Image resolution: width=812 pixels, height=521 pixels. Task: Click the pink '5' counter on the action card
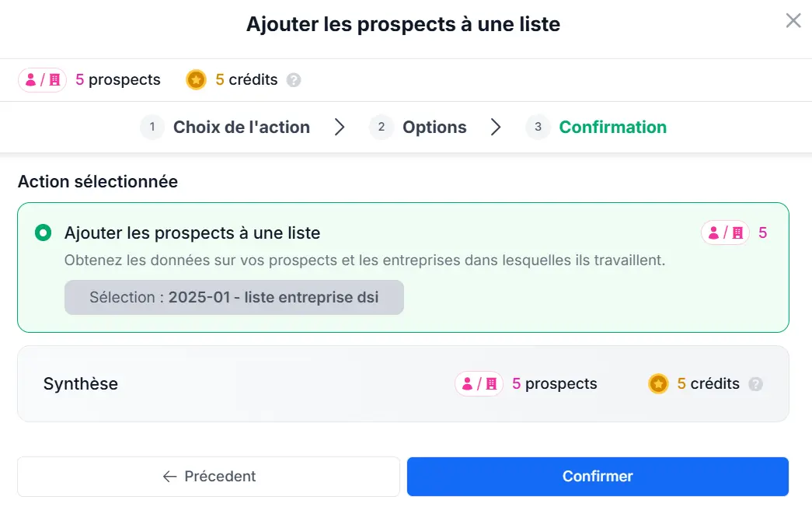point(761,233)
